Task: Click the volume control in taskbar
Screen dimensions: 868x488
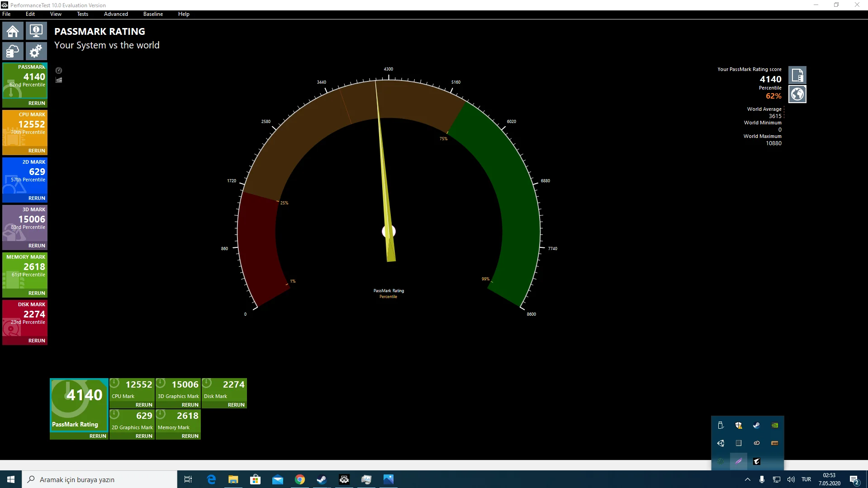Action: pyautogui.click(x=791, y=479)
